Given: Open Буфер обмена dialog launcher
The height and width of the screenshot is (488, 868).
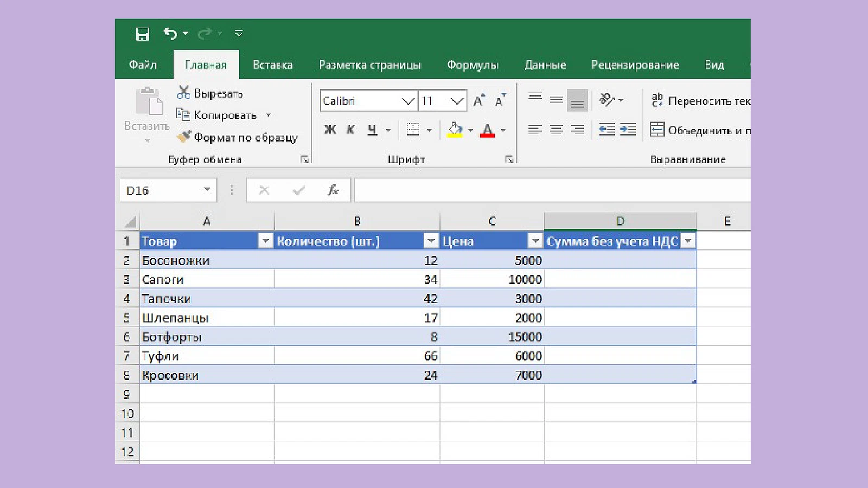Looking at the screenshot, I should pos(304,159).
